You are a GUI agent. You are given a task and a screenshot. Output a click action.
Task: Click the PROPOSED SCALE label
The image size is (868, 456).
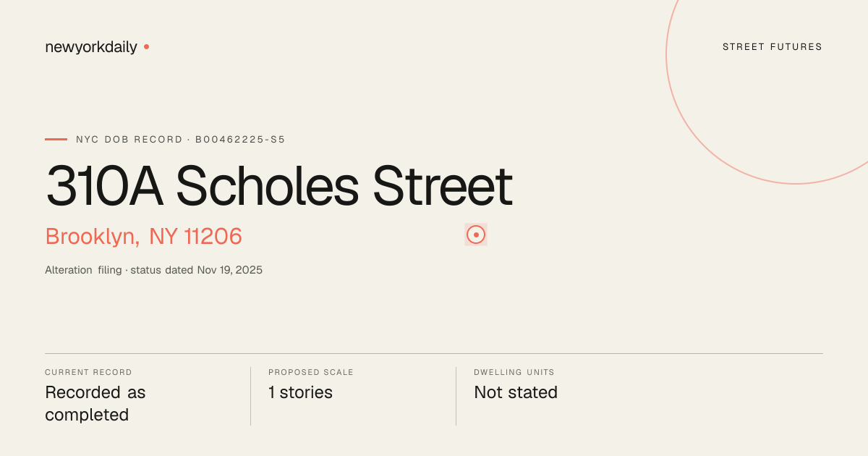[311, 372]
